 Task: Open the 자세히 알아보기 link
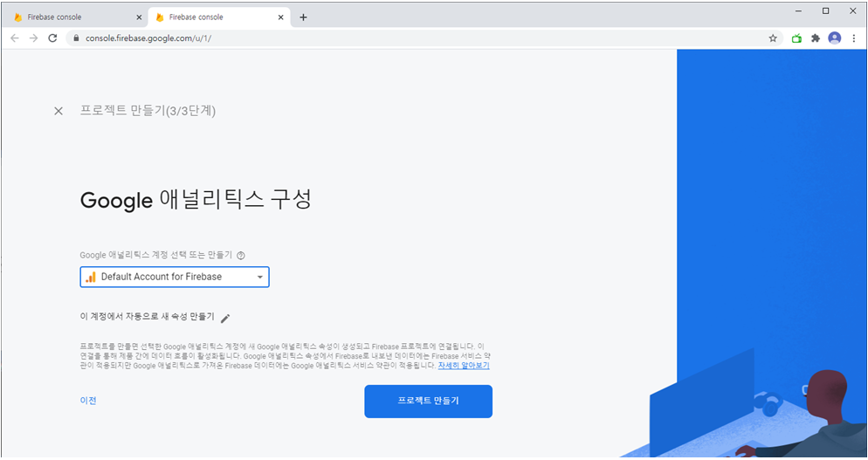[x=464, y=366]
